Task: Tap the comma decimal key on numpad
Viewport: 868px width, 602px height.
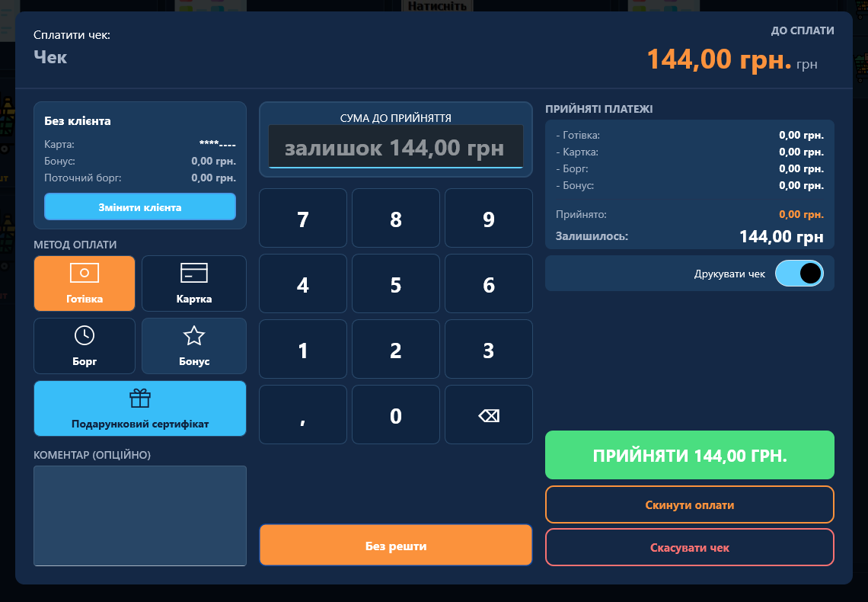Action: (x=303, y=415)
